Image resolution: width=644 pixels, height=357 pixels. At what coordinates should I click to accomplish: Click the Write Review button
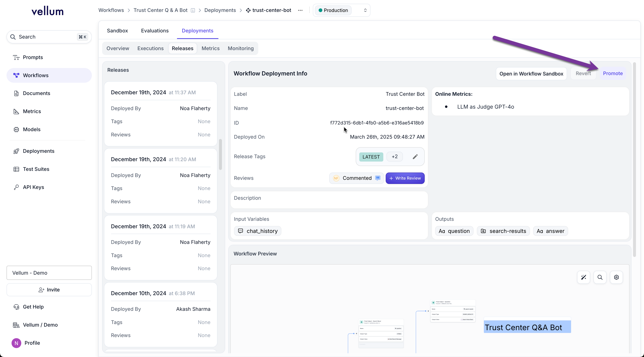(405, 178)
